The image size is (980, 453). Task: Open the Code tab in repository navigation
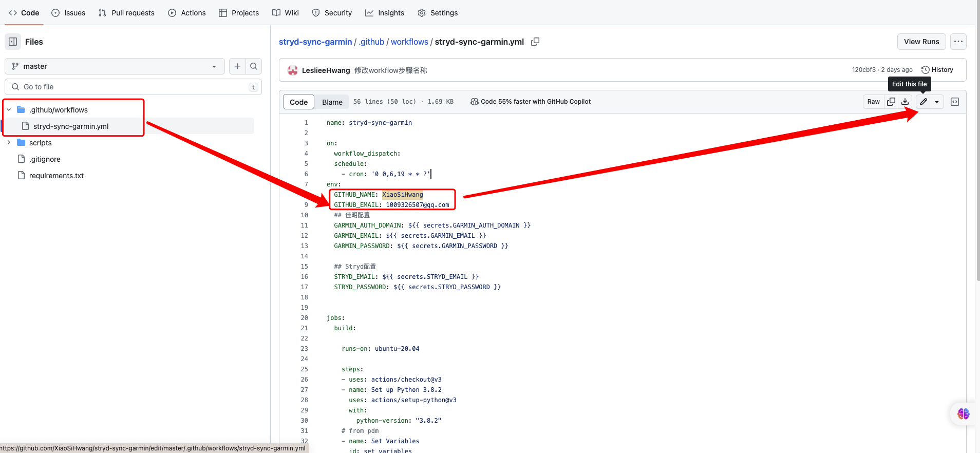pos(24,13)
